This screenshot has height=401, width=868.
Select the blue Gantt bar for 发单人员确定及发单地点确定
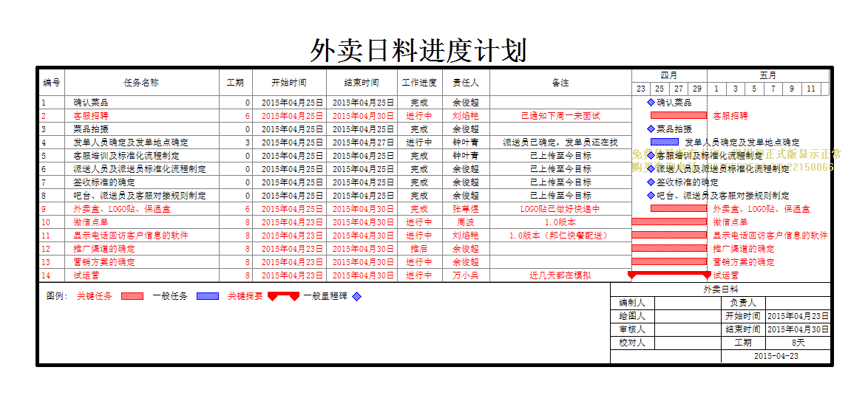point(665,142)
